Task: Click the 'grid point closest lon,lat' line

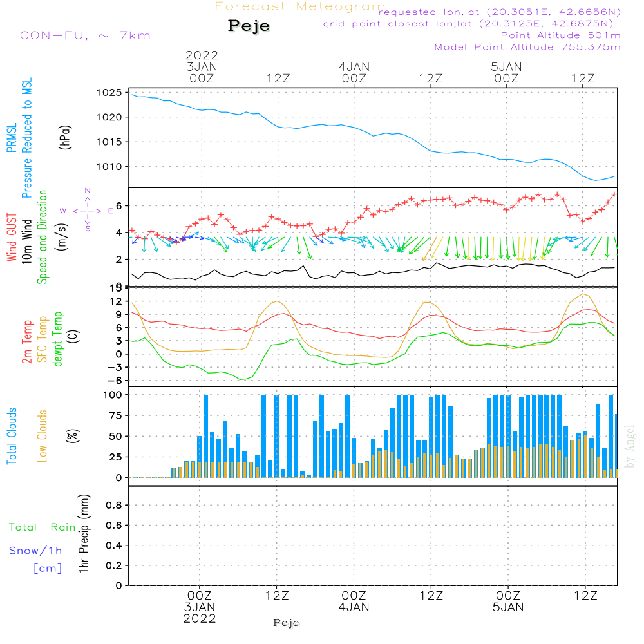Action: coord(468,23)
